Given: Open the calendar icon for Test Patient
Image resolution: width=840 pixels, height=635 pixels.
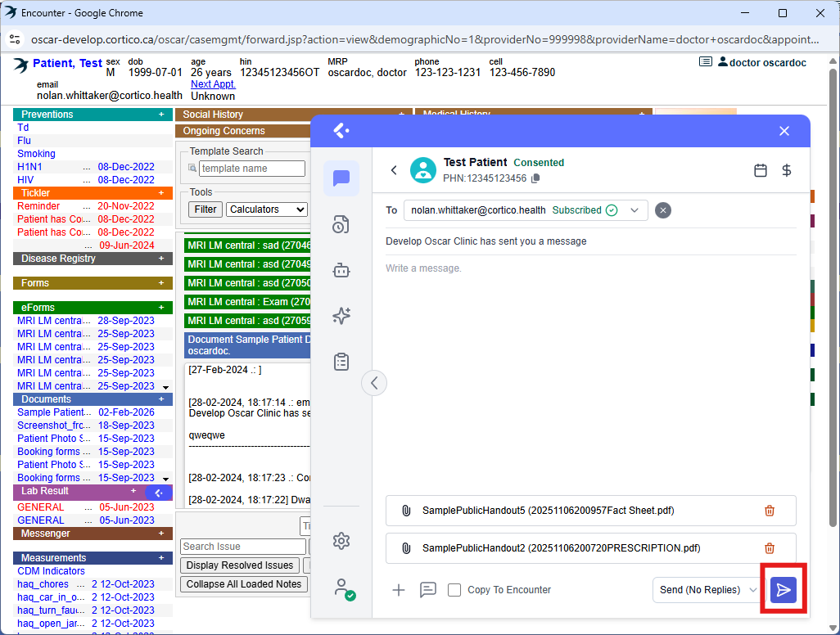Looking at the screenshot, I should [x=761, y=170].
